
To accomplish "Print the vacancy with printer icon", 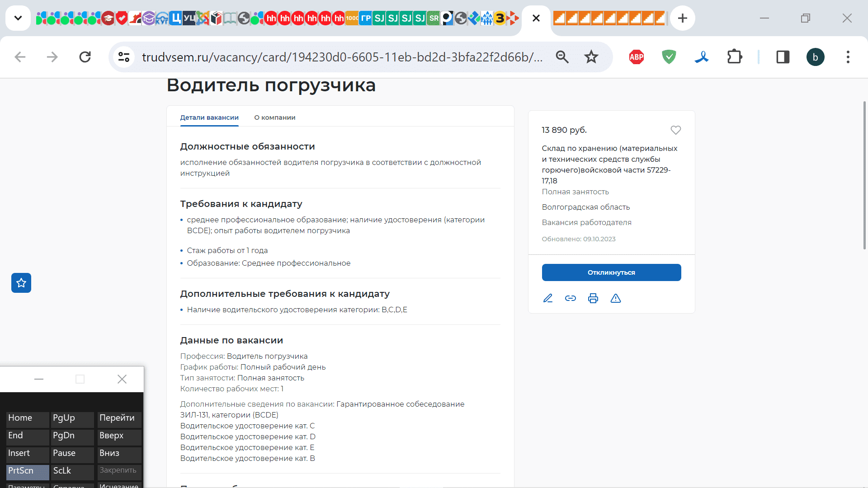I will (x=593, y=298).
